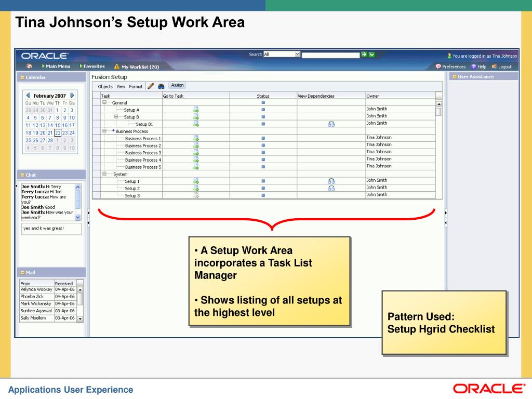Click the pencil edit icon
Image resolution: width=532 pixels, height=399 pixels.
point(151,86)
